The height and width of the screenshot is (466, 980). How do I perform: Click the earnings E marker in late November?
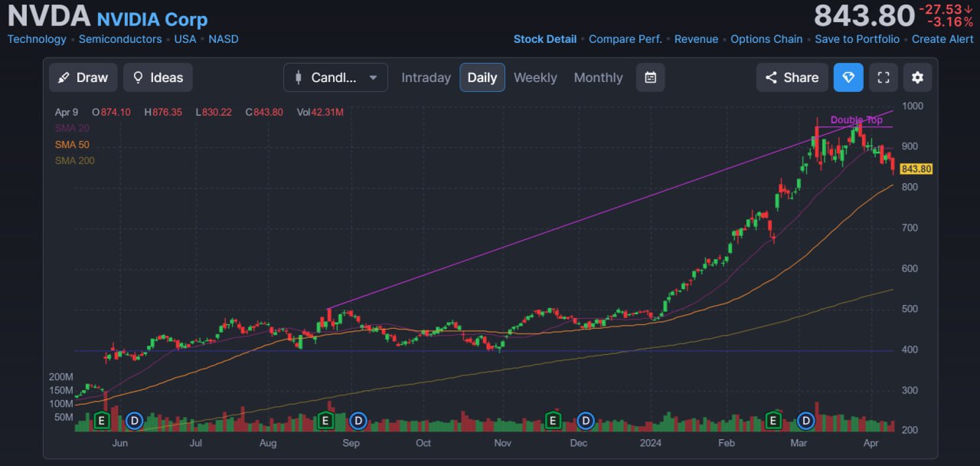pyautogui.click(x=553, y=420)
